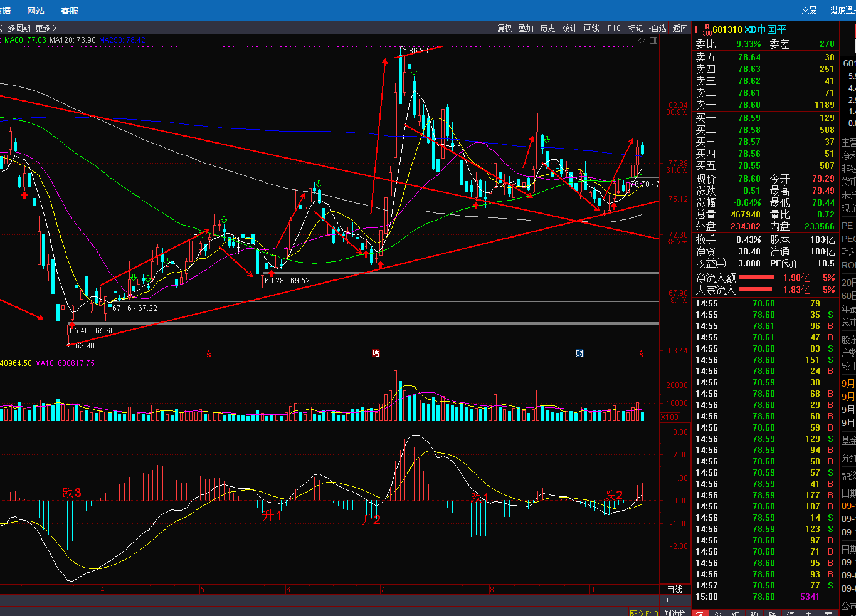Open the 网站 menu
Screen dimensions: 856x616
point(36,11)
